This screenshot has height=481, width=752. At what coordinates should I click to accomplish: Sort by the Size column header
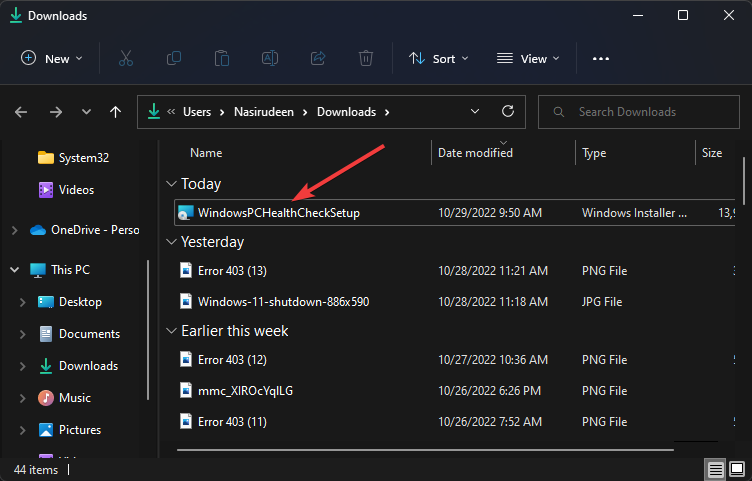[712, 153]
